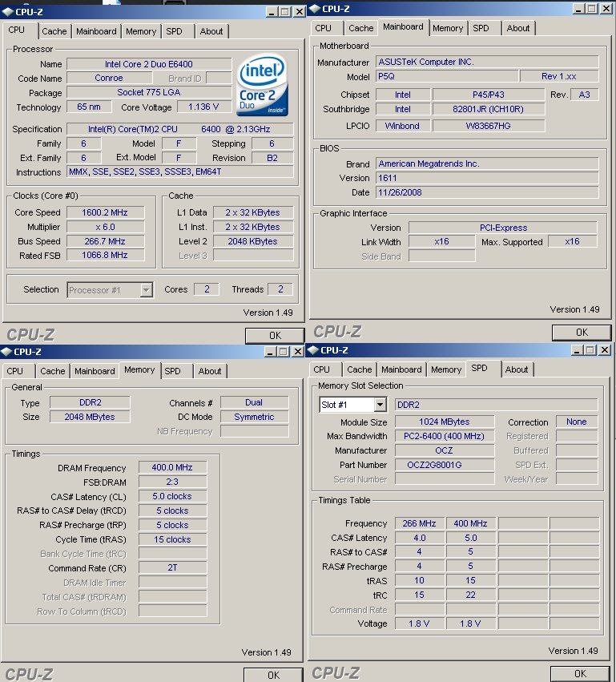Open Memory tab in SPD window
Screen dimensions: 616x682
pos(446,369)
